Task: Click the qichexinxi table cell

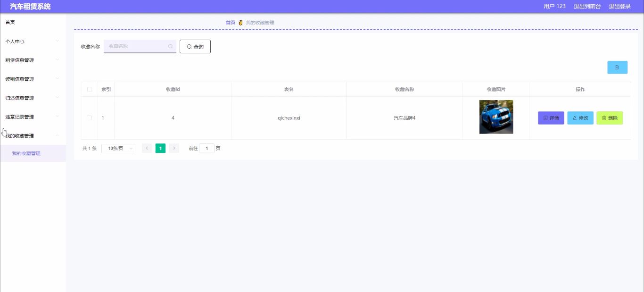Action: click(289, 118)
